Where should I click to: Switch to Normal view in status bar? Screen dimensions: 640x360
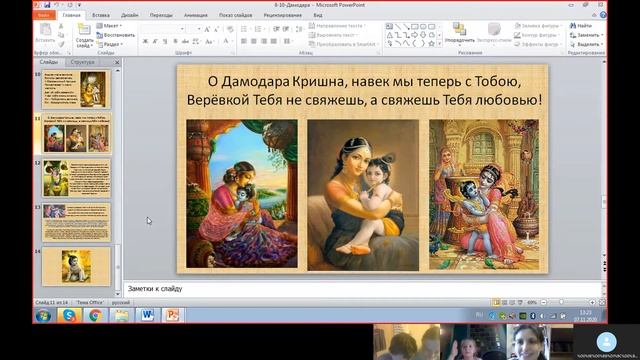tap(496, 302)
